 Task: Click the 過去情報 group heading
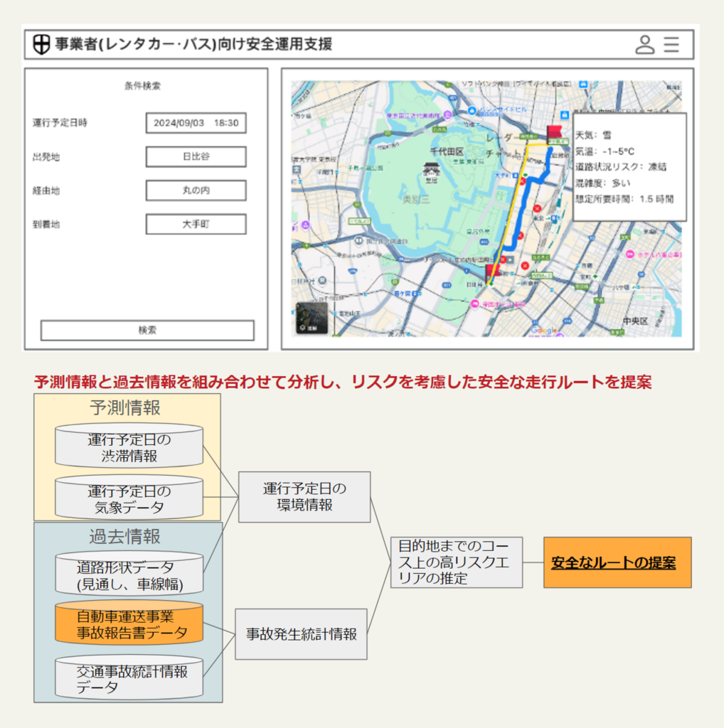125,536
